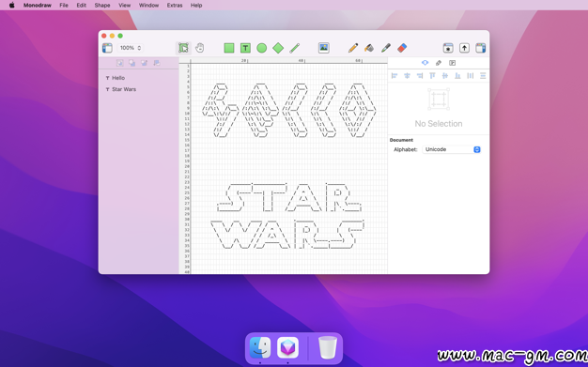The height and width of the screenshot is (367, 588).
Task: Open the Alphabet Unicode dropdown
Action: click(452, 149)
